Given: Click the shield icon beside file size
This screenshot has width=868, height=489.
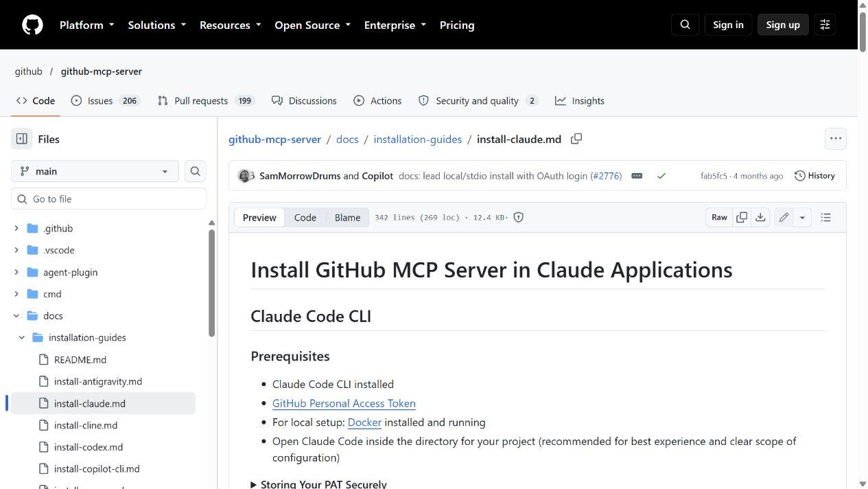Looking at the screenshot, I should point(519,217).
